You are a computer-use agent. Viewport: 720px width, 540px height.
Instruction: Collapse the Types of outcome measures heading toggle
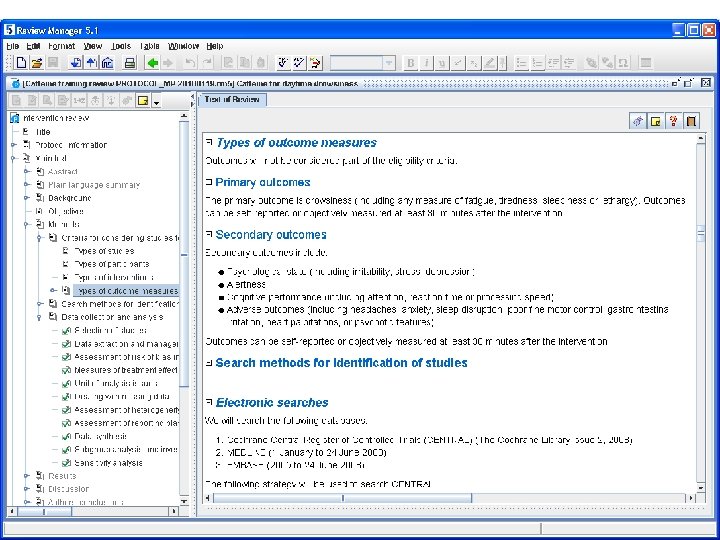[x=209, y=142]
